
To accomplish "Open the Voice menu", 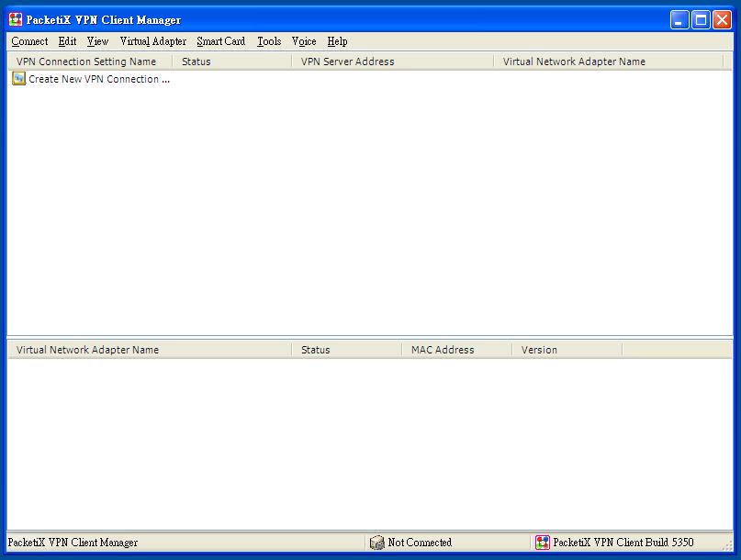I will 304,41.
